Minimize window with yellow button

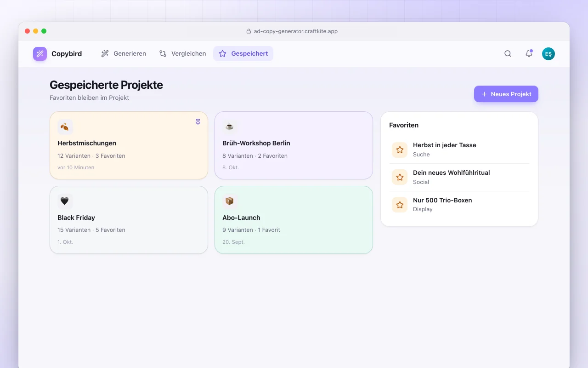point(36,31)
